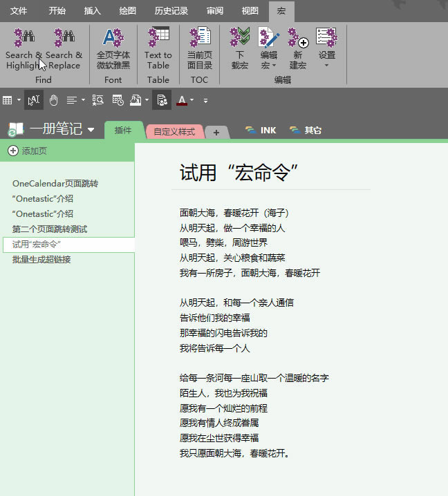Click the page template paint icon
The image size is (448, 496).
(136, 100)
